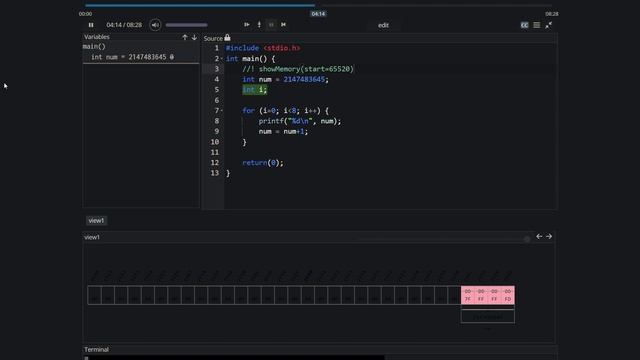
Task: Pause the recording playback
Action: [x=91, y=25]
